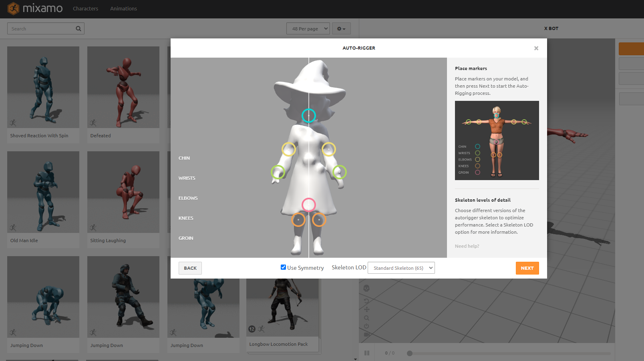
Task: Go to the Characters menu
Action: pos(85,8)
